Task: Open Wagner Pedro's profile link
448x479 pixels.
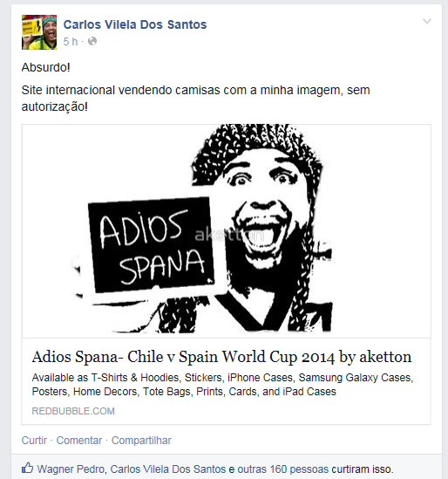Action: pyautogui.click(x=71, y=469)
